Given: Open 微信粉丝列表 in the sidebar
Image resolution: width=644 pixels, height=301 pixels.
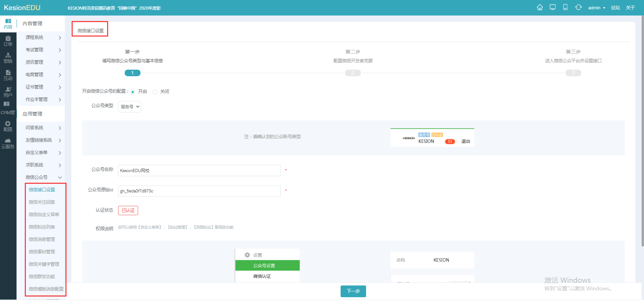Looking at the screenshot, I should 42,227.
